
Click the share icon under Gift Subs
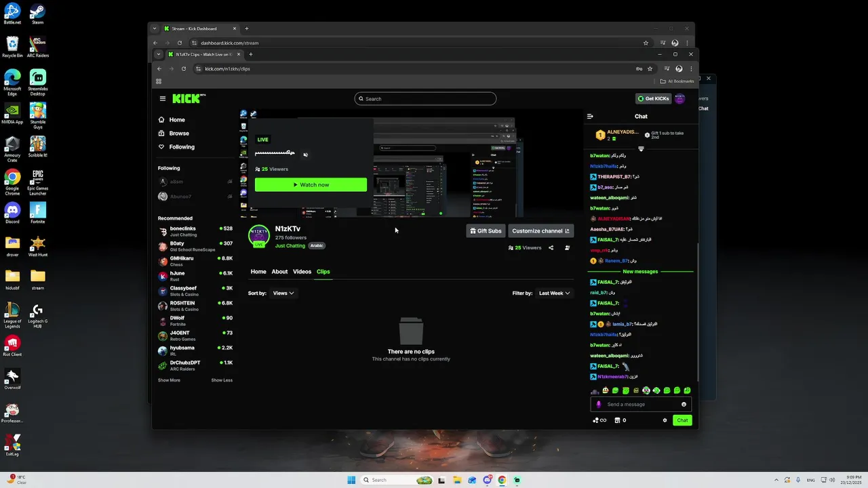coord(551,248)
